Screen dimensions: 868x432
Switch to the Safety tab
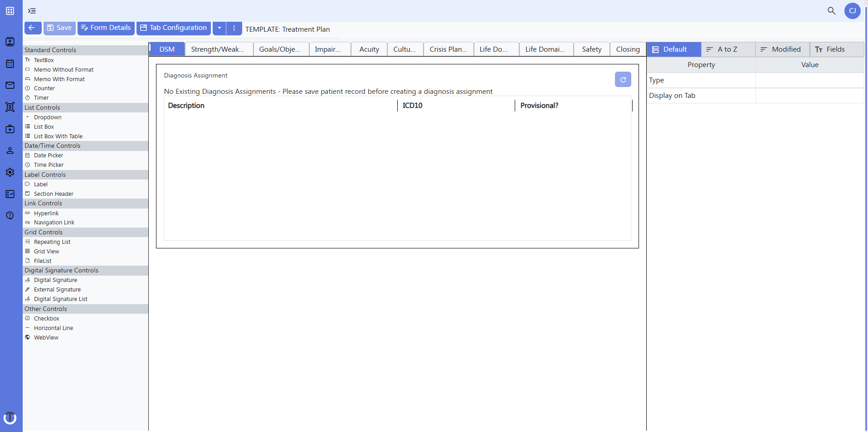point(591,49)
